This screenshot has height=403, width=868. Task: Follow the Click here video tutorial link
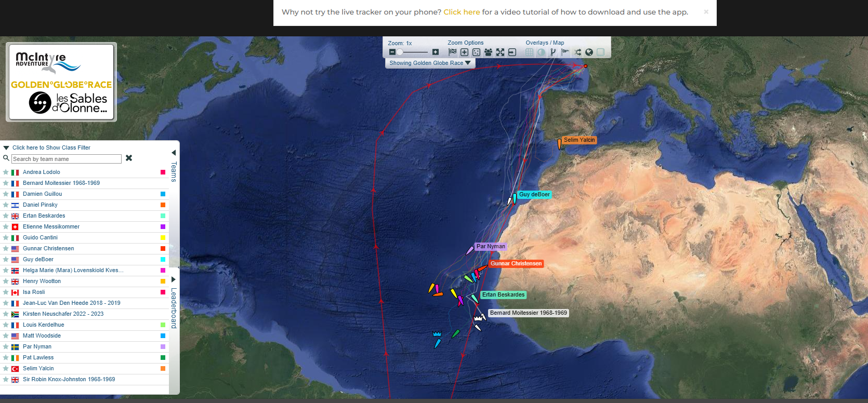pyautogui.click(x=462, y=12)
